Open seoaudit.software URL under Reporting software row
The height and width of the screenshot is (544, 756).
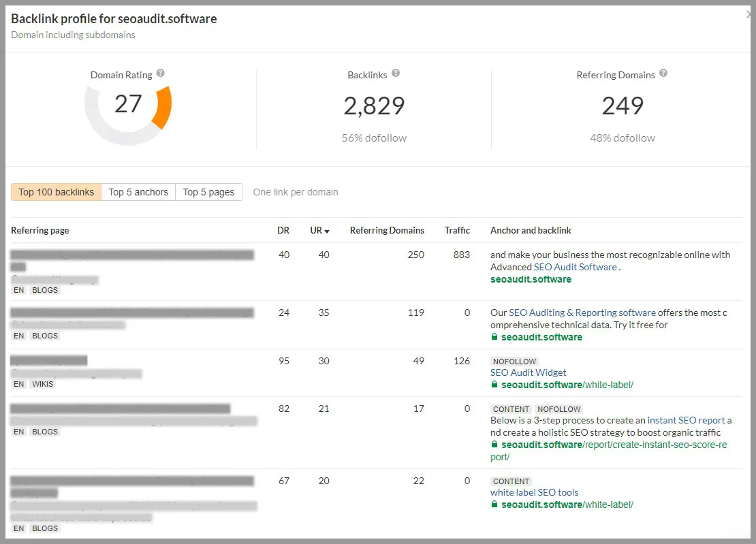point(541,337)
